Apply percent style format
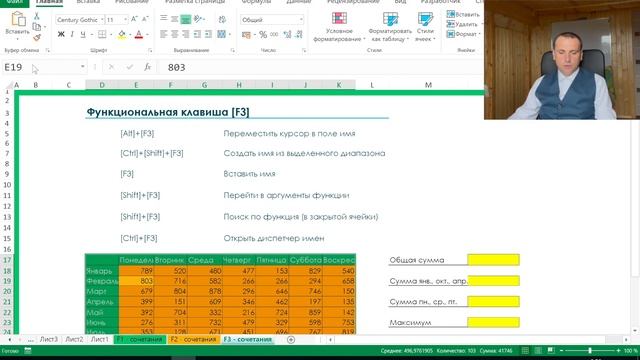Image resolution: width=640 pixels, height=360 pixels. coord(263,35)
